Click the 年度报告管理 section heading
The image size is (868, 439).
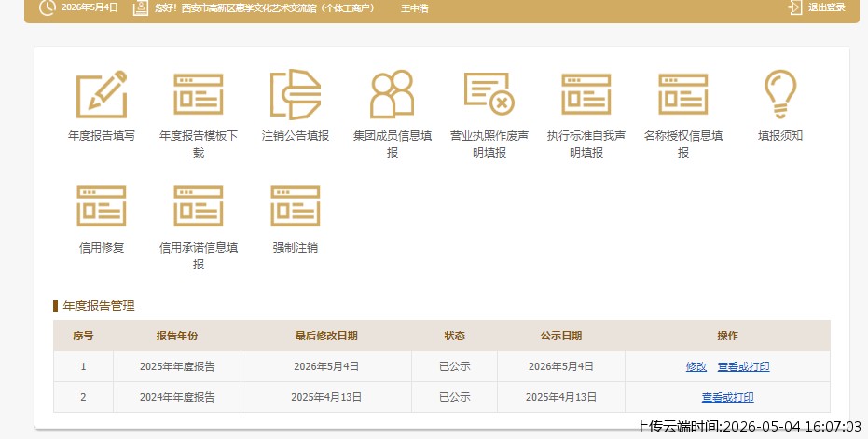pos(99,306)
